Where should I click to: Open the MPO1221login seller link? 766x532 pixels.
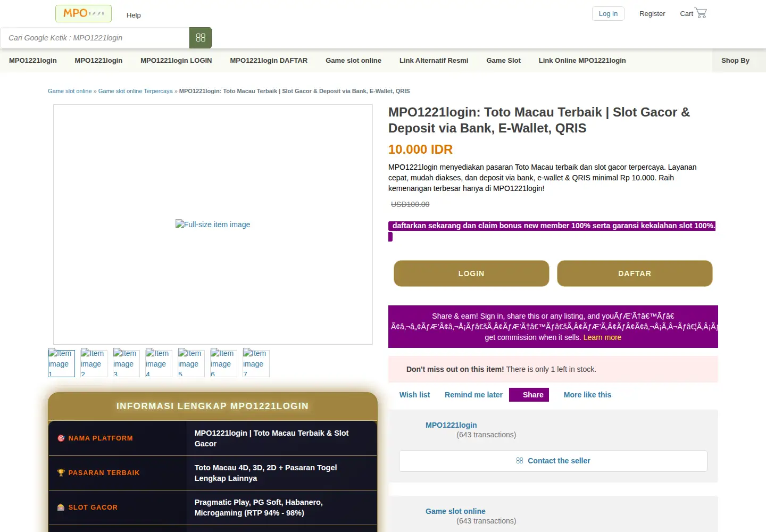pos(451,425)
